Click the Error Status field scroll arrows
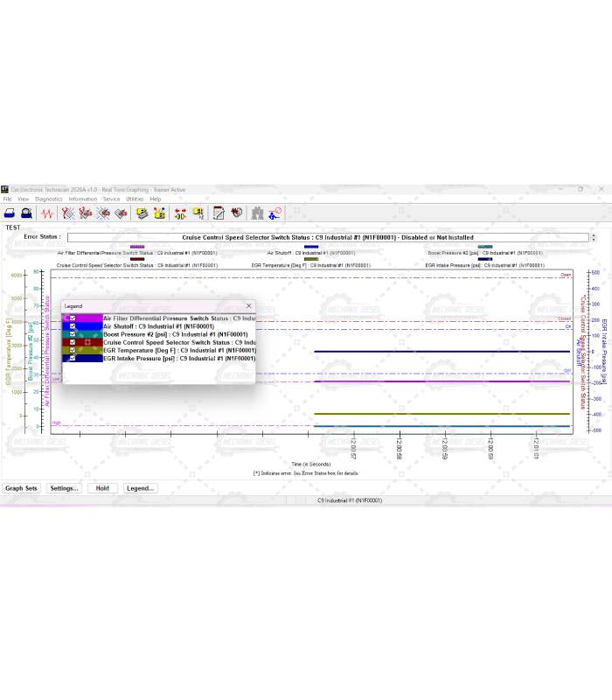 click(x=594, y=237)
